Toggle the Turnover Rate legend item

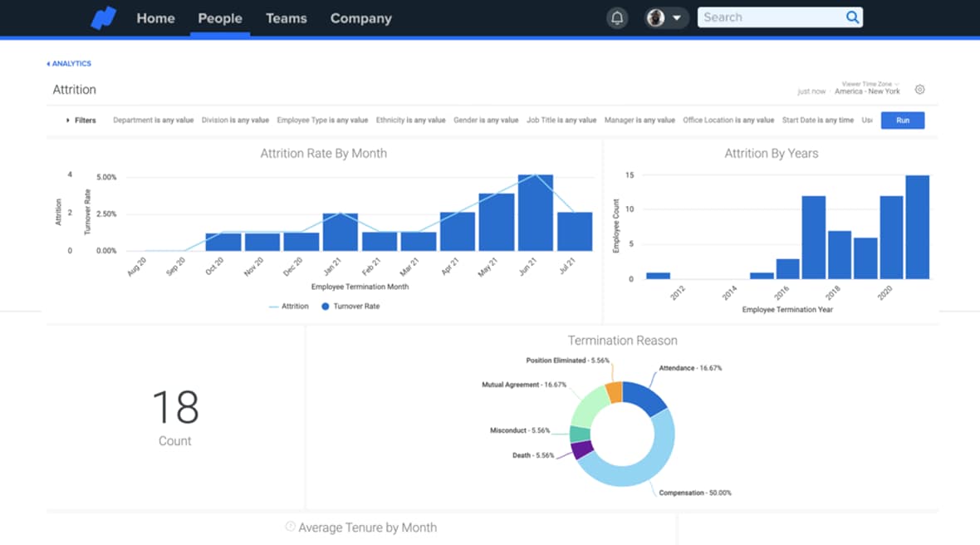[350, 307]
